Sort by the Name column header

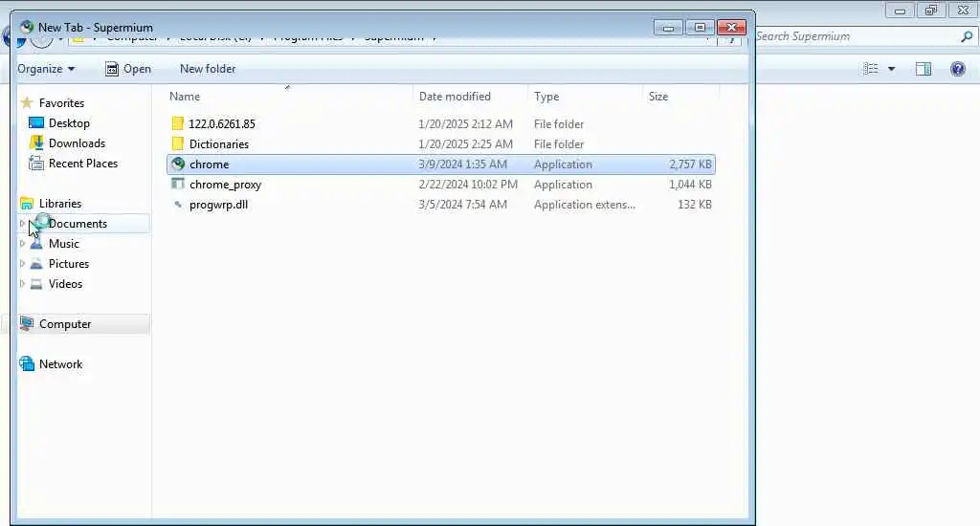(x=185, y=97)
